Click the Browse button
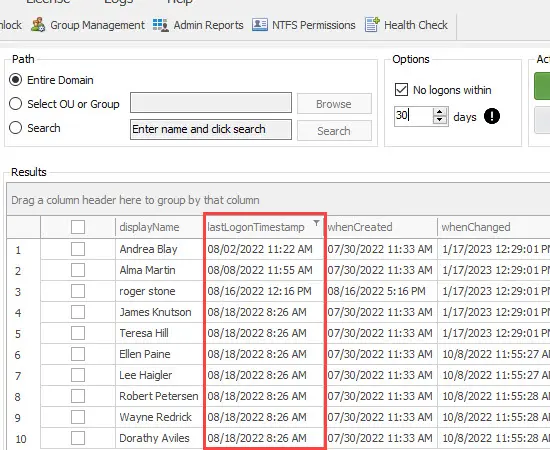 [334, 104]
